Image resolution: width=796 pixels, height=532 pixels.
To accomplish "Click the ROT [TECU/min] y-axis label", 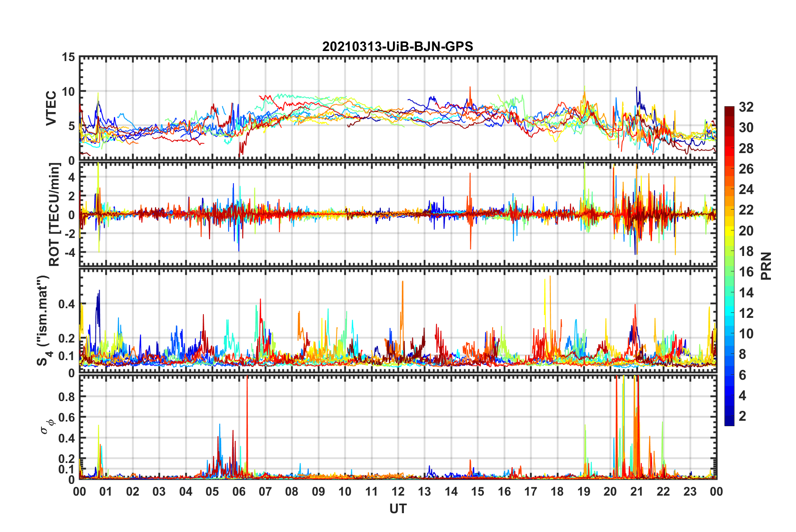I will [54, 215].
